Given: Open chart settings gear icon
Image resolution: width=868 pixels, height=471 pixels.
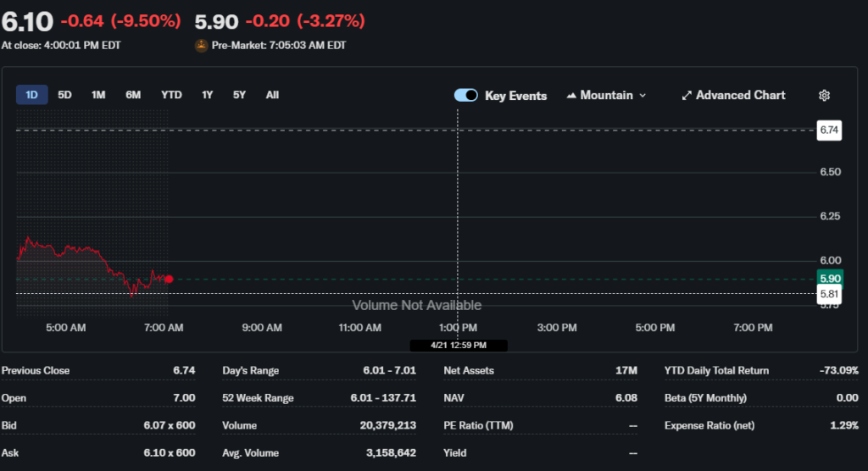Looking at the screenshot, I should pyautogui.click(x=824, y=96).
